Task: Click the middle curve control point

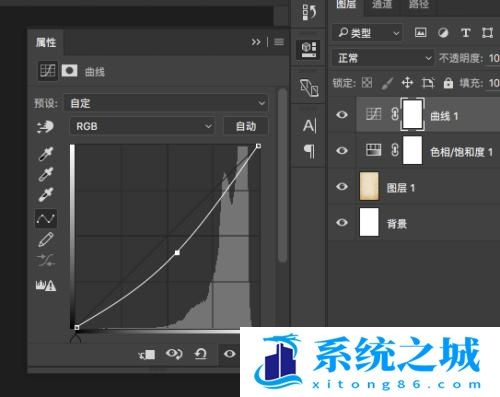Action: click(177, 253)
